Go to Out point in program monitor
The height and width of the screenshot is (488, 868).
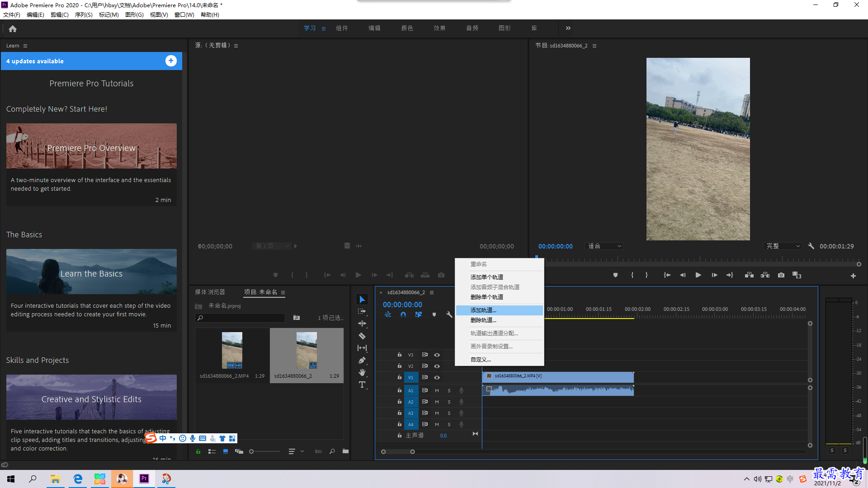(x=730, y=275)
